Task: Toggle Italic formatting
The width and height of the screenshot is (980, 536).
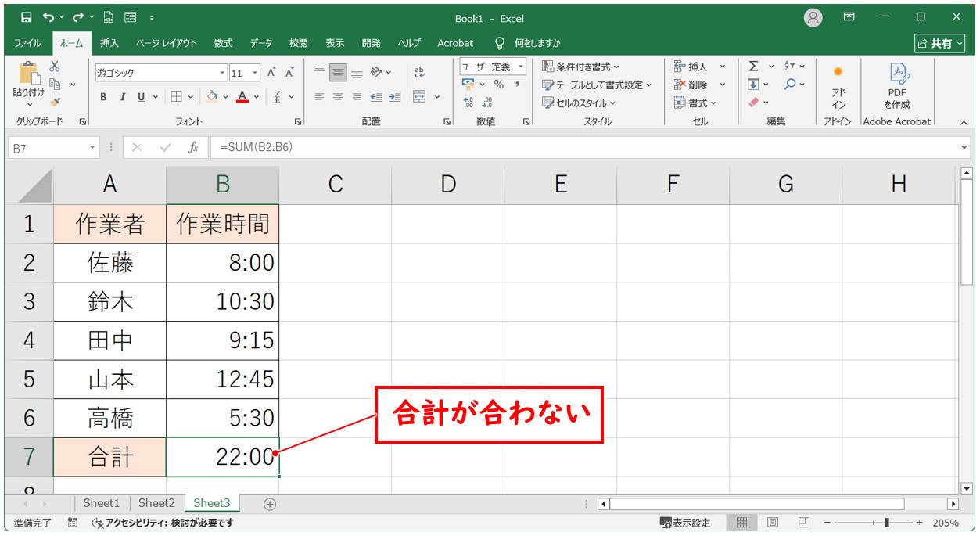Action: coord(123,97)
